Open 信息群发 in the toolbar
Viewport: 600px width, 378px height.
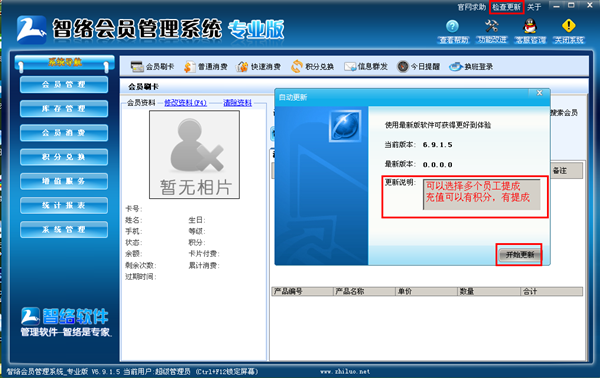click(365, 67)
